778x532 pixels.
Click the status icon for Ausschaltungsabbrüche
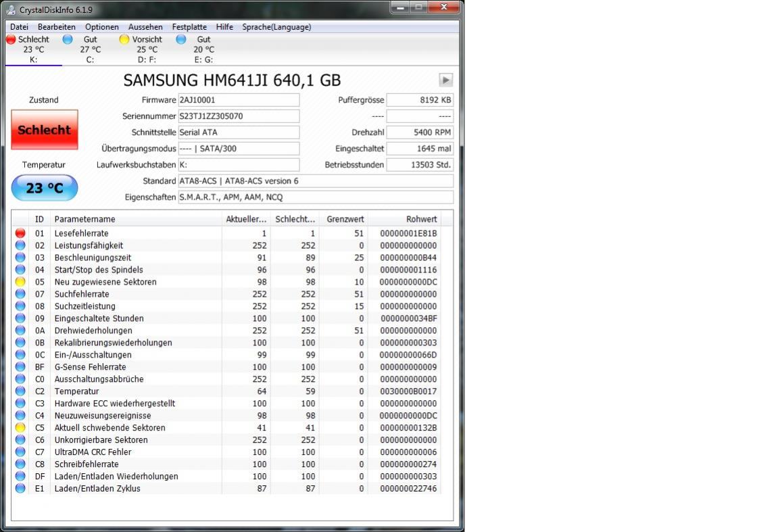[20, 379]
